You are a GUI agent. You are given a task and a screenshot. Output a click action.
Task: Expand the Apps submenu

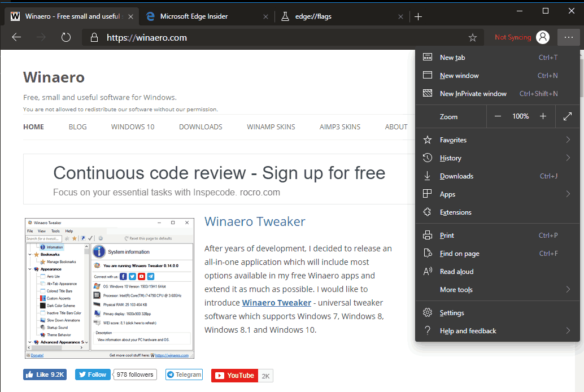[498, 194]
